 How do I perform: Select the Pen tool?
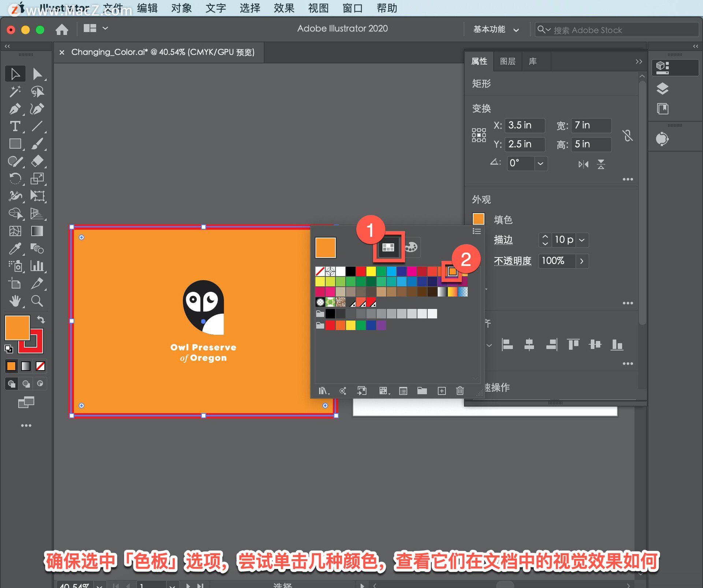(x=15, y=109)
